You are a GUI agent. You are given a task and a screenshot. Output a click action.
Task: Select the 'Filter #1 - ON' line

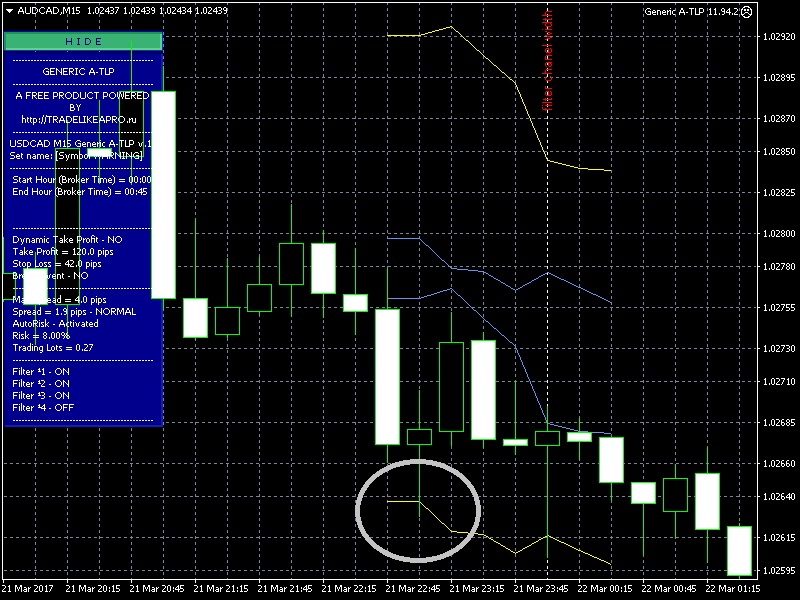[x=41, y=371]
